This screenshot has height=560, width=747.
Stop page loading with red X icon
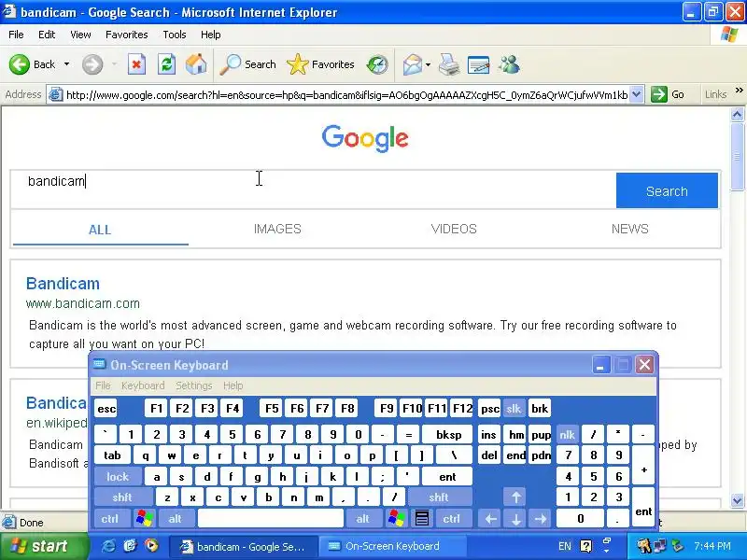click(136, 64)
